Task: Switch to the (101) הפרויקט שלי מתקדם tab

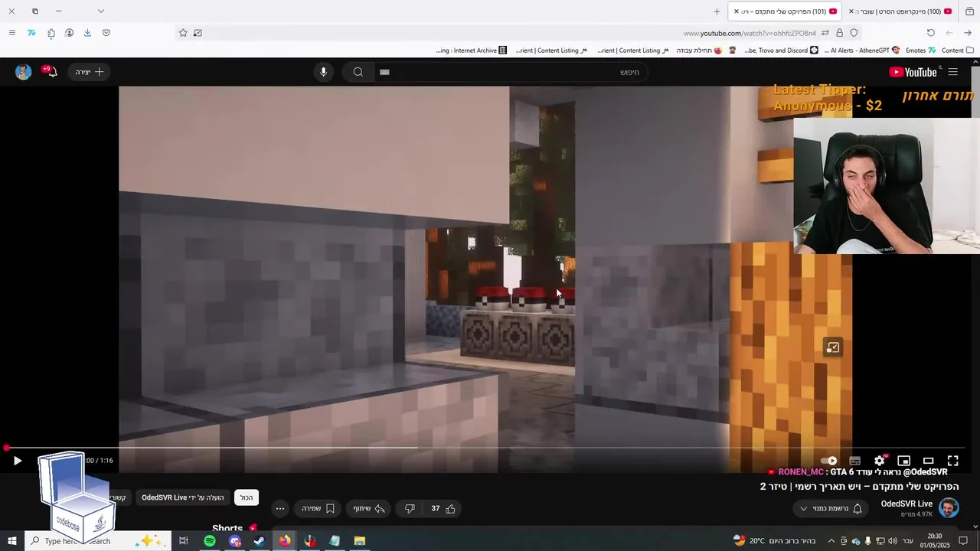Action: point(783,11)
